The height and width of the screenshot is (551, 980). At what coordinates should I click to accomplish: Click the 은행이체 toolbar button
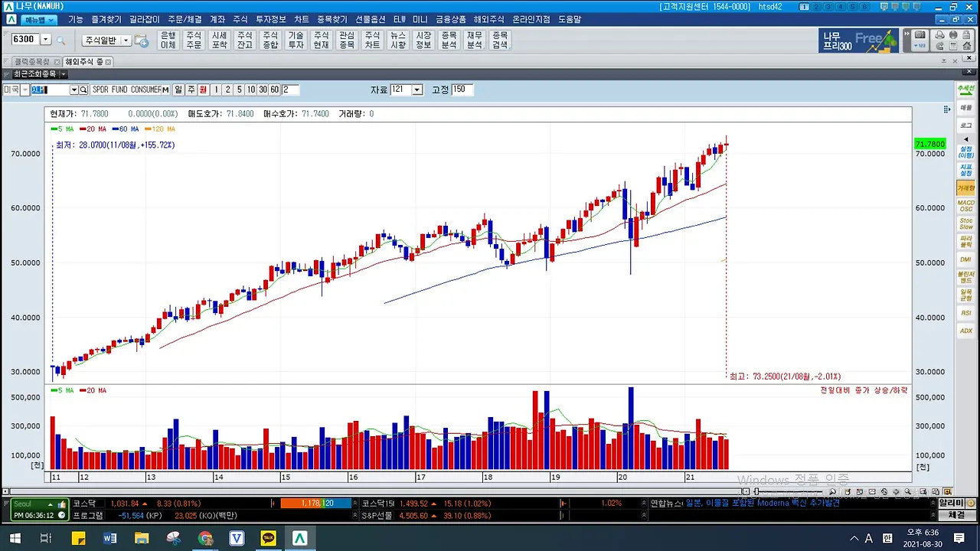tap(168, 40)
